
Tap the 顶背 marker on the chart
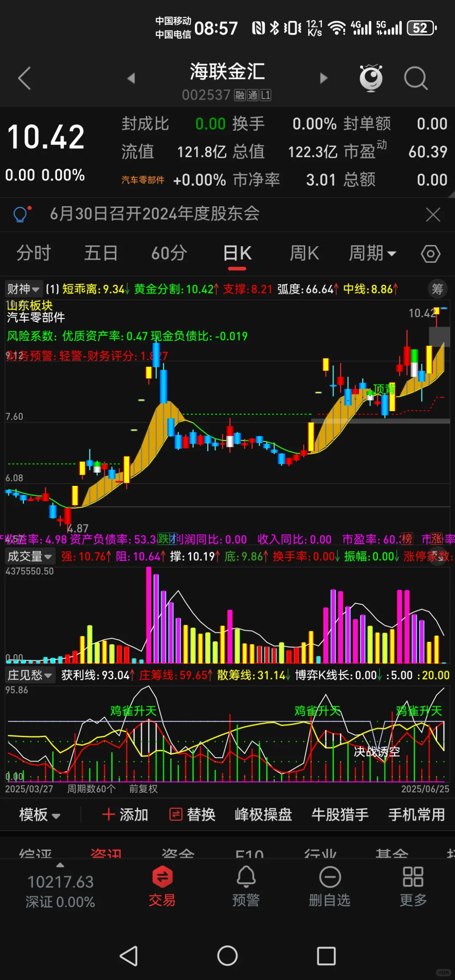(x=384, y=389)
